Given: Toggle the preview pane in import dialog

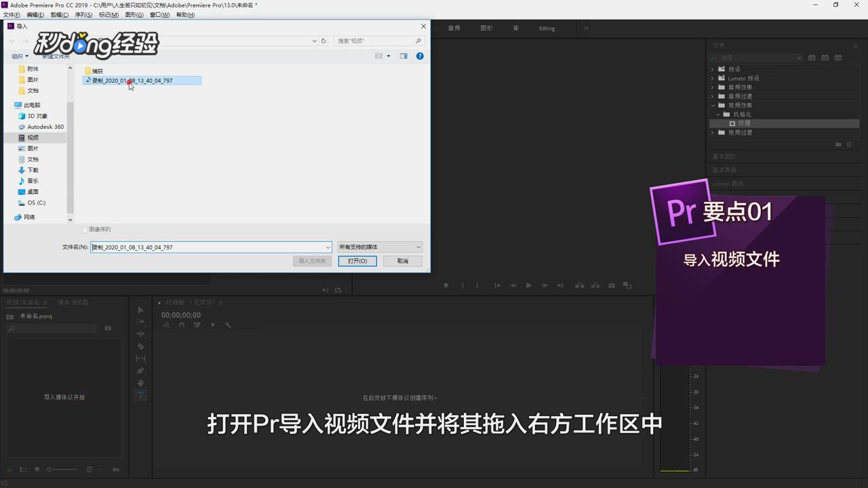Looking at the screenshot, I should (x=403, y=56).
